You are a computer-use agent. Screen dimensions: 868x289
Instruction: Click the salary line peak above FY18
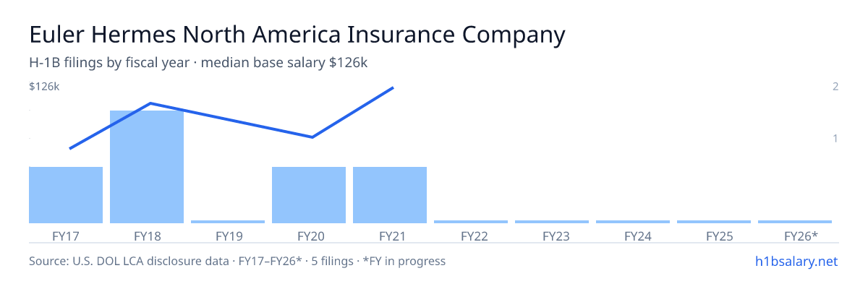[x=150, y=103]
